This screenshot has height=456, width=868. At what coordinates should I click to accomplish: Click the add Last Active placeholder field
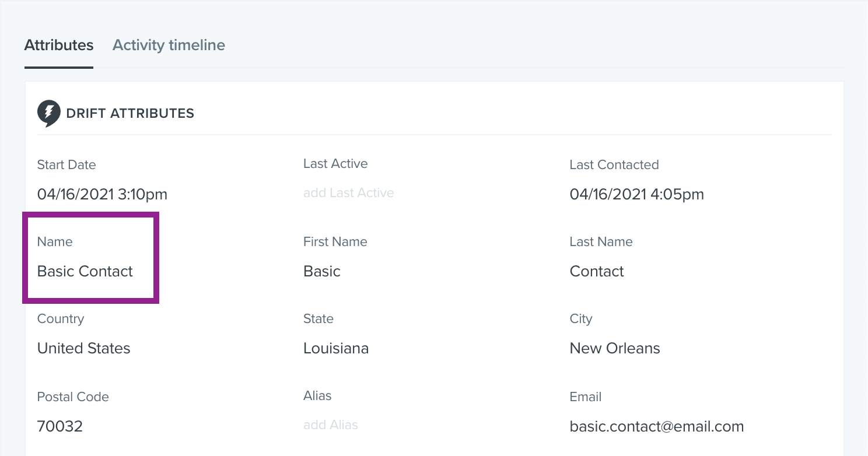(x=348, y=193)
